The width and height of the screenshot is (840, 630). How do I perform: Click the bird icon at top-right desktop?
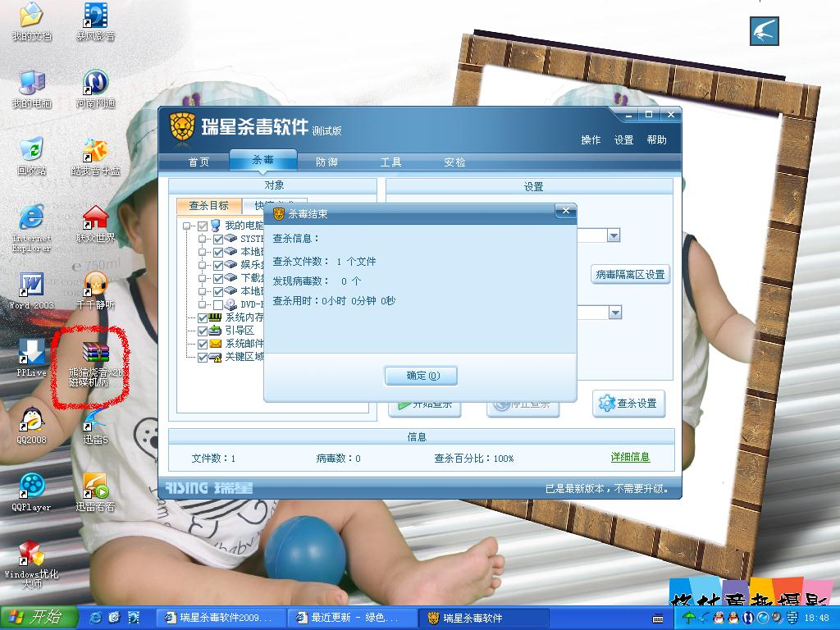[x=764, y=30]
